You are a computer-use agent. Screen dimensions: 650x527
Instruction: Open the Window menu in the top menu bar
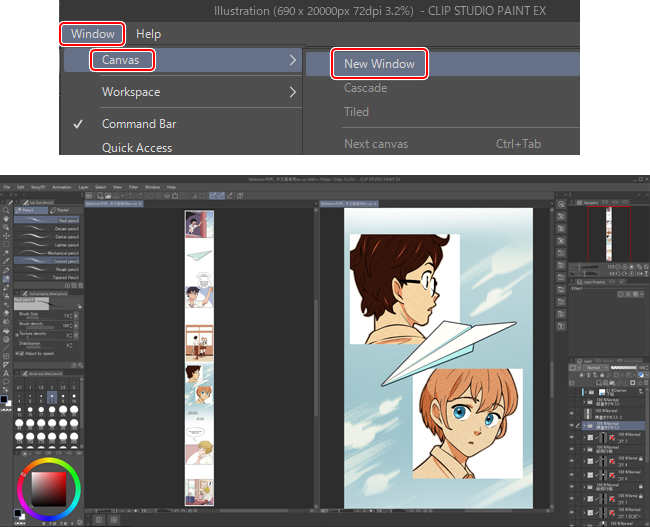[92, 34]
